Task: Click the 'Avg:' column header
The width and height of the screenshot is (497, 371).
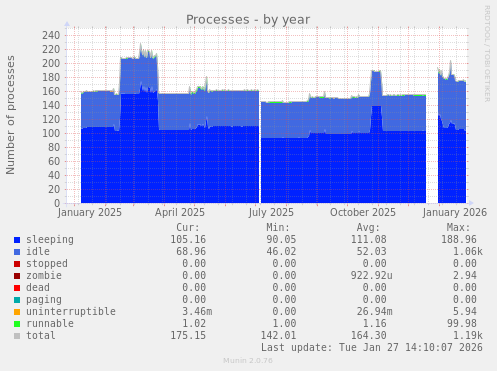Action: coord(368,228)
